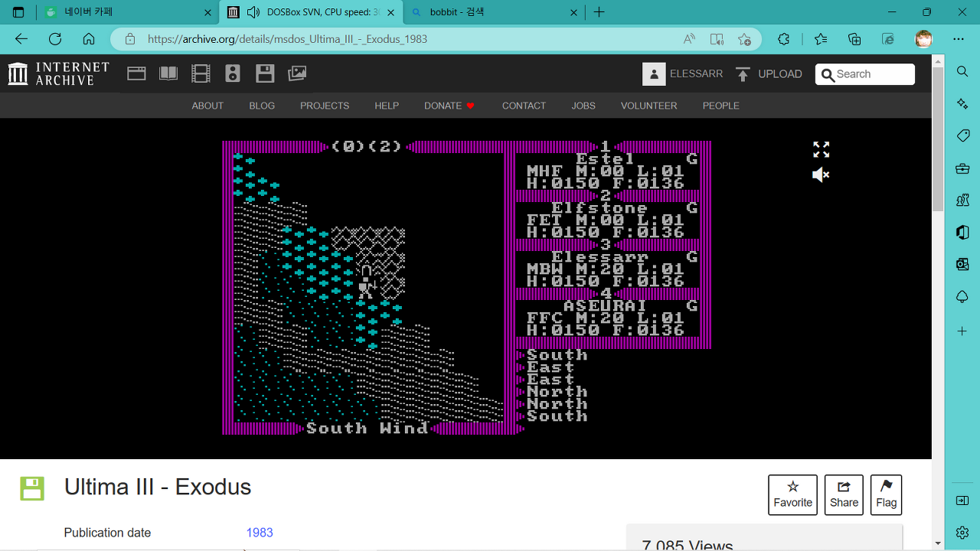Mute the audio-playing DOSBox tab speaker
The width and height of the screenshot is (980, 551).
coord(253,12)
